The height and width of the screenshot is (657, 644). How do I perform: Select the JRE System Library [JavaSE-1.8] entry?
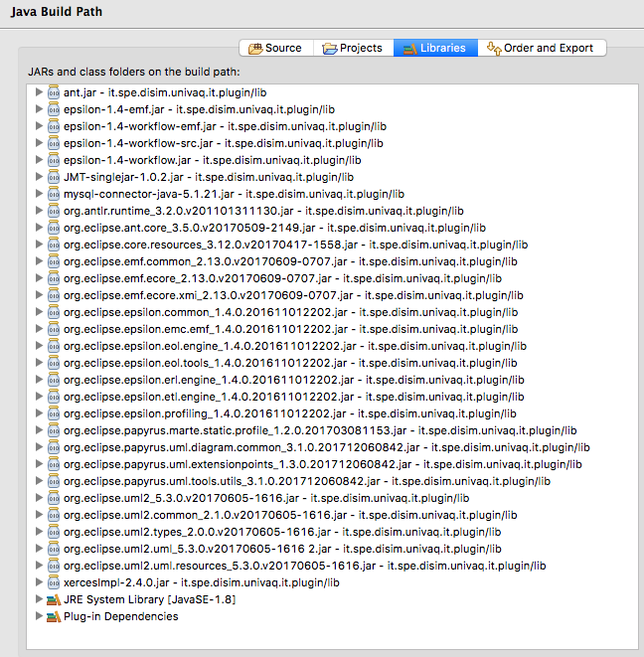pos(150,599)
